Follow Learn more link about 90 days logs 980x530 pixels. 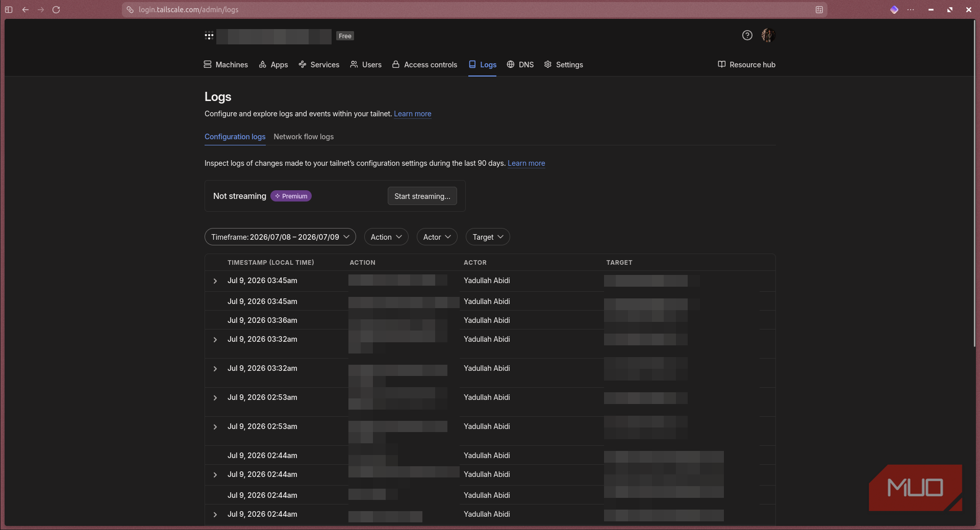pos(526,163)
